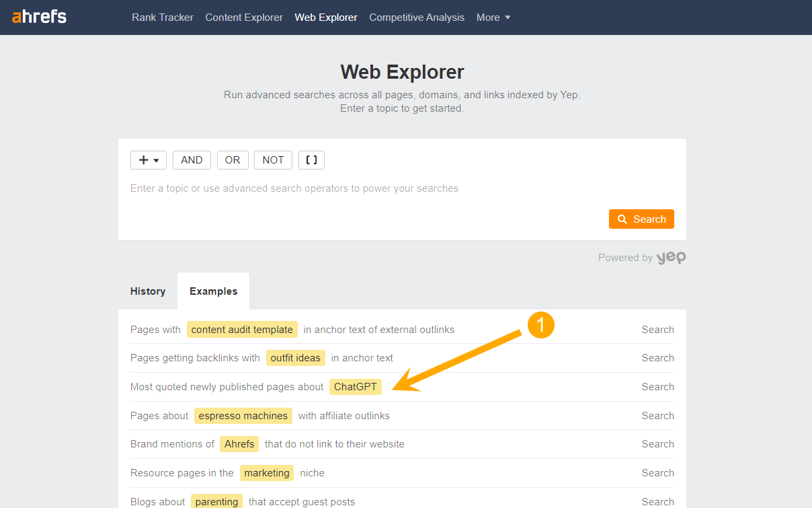Run the espresso machines affiliate outlinks Search
Image resolution: width=812 pixels, height=508 pixels.
point(657,415)
